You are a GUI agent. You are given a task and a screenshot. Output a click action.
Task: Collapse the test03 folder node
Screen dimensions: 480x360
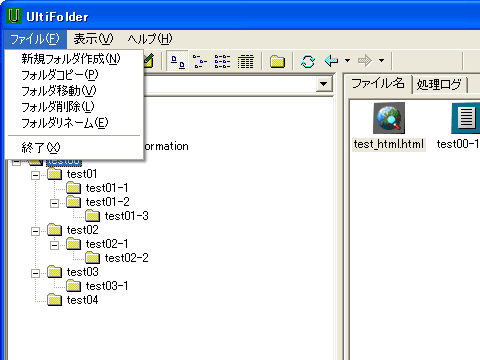pos(35,273)
